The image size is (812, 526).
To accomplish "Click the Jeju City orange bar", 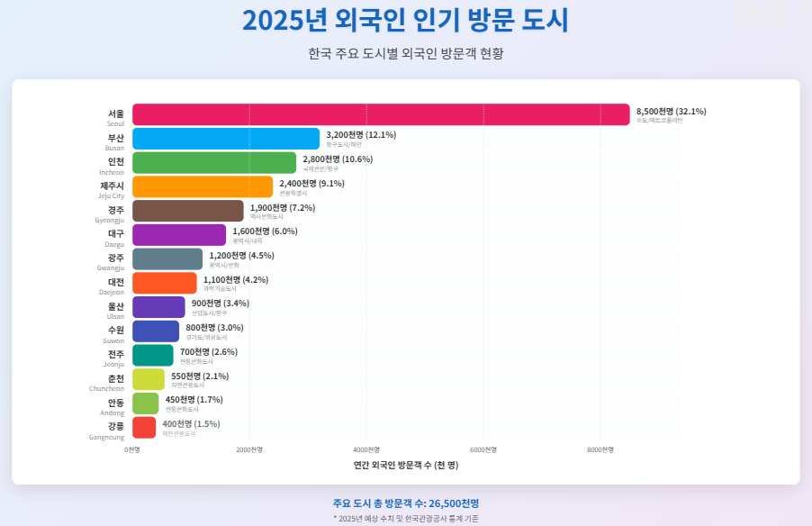I will pos(203,186).
